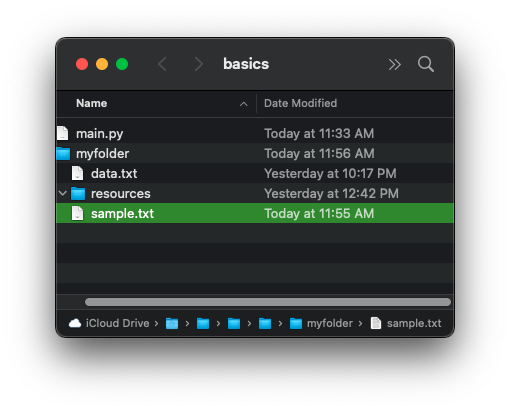Click the data.txt document icon
This screenshot has height=411, width=510.
tap(77, 173)
